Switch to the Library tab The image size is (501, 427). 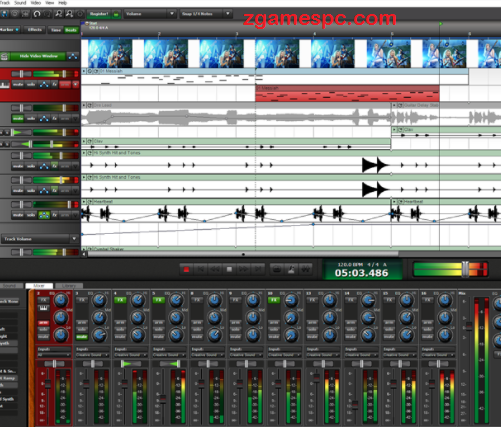coord(69,286)
